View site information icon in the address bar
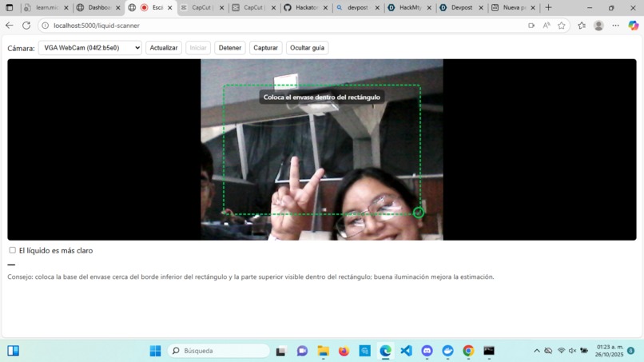The height and width of the screenshot is (362, 644). coord(46,26)
